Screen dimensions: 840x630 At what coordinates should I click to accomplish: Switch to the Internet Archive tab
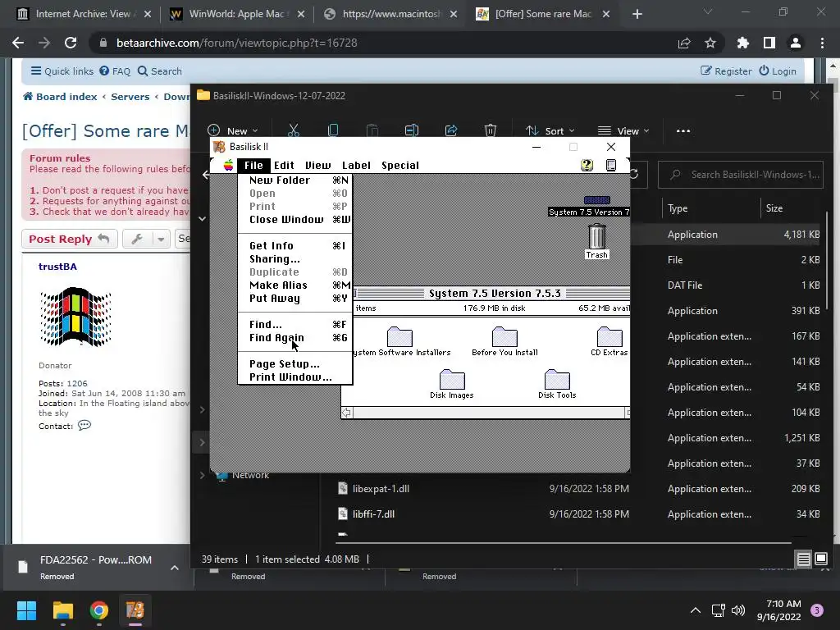tap(83, 14)
